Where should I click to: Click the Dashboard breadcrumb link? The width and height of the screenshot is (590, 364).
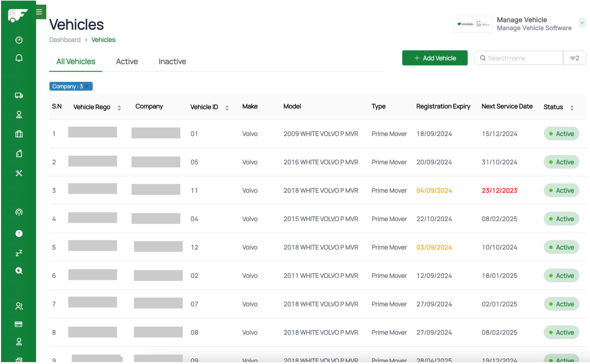[65, 40]
